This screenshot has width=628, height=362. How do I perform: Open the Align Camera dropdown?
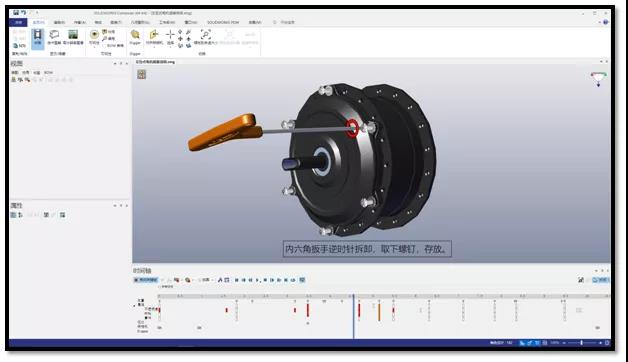coord(154,38)
